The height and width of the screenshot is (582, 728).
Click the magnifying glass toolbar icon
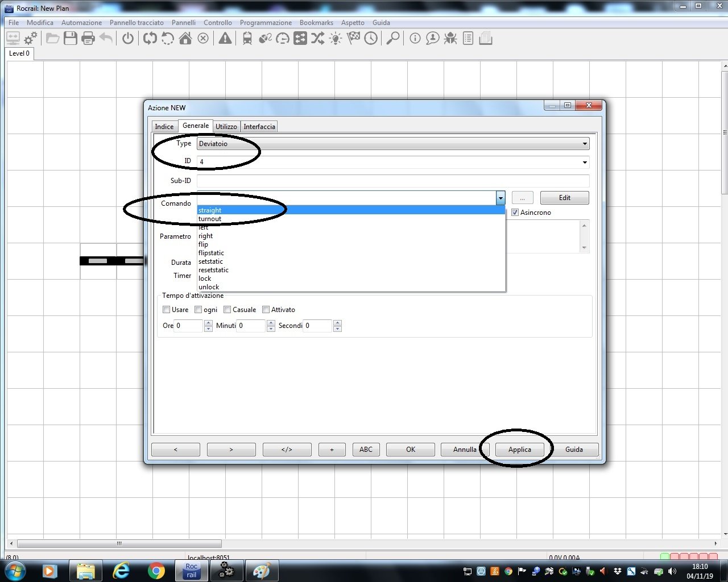[392, 39]
